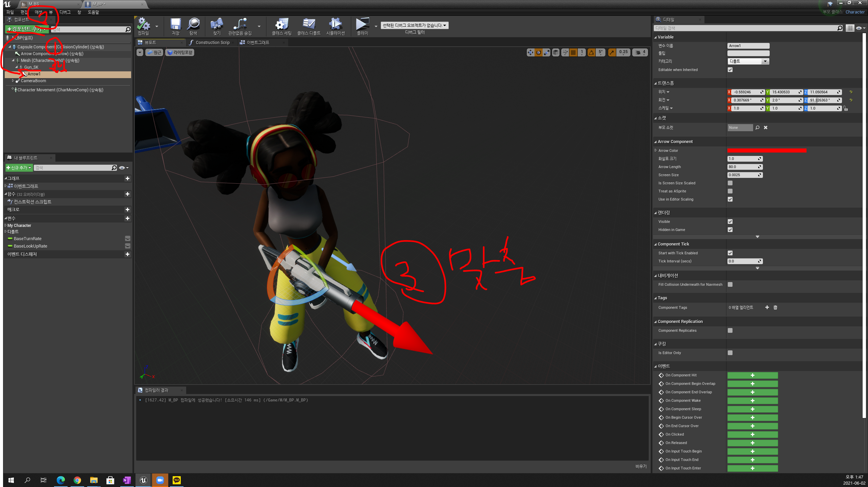
Task: Collapse the Variable section in details
Action: [x=655, y=37]
